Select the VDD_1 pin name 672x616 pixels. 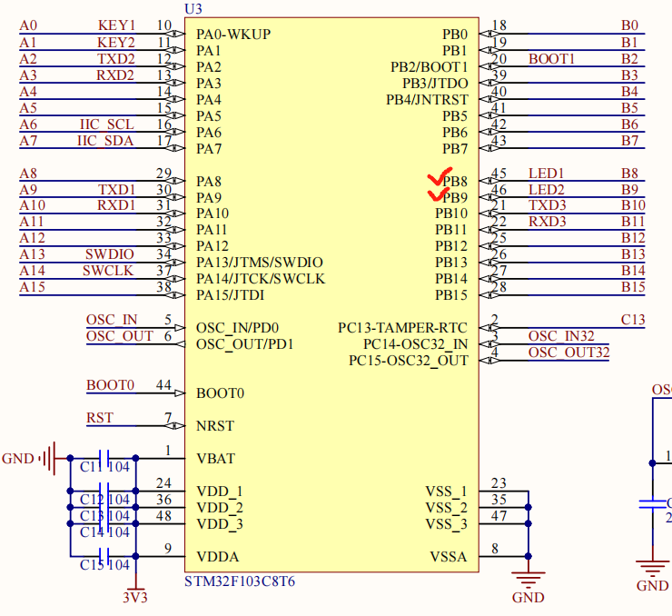(x=220, y=492)
